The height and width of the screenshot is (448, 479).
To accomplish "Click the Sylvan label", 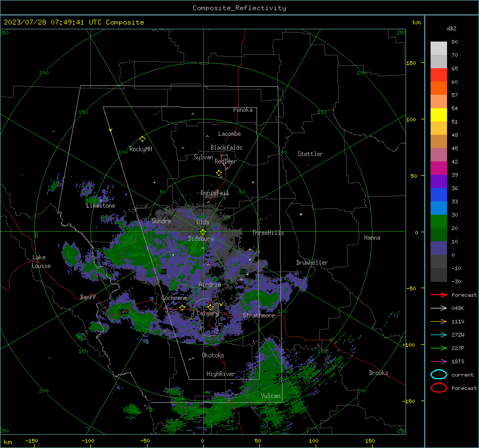I will [203, 157].
